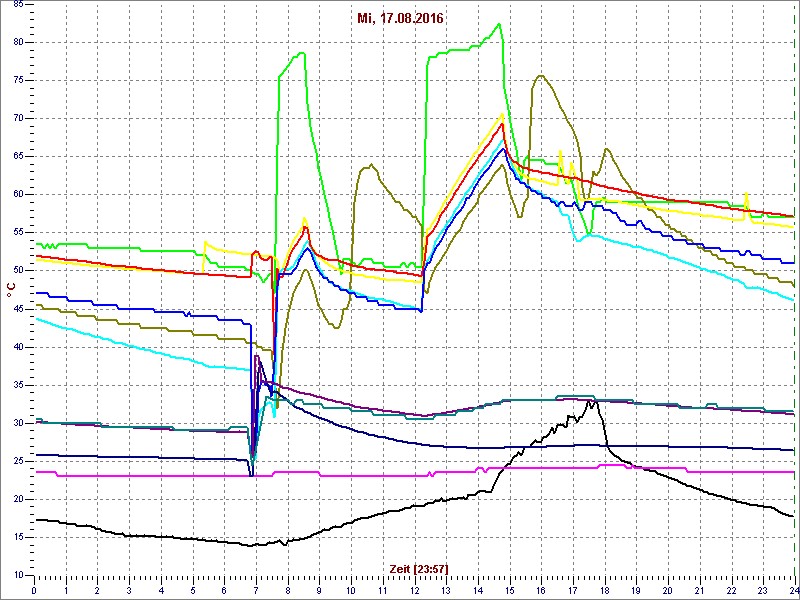Select the 30 value on the temperature axis

[x=17, y=423]
